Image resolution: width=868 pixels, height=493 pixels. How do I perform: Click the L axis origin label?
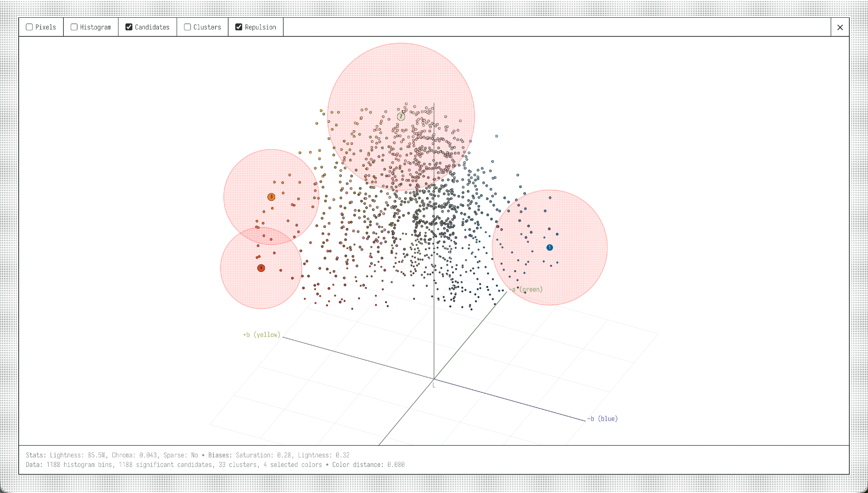click(434, 385)
